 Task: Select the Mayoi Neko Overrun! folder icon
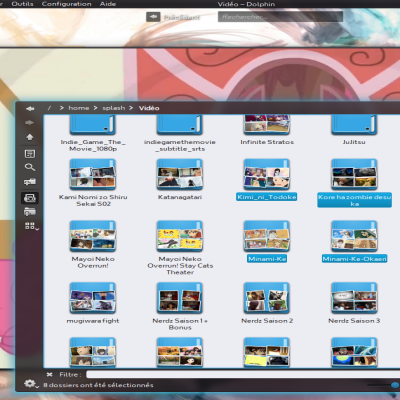pyautogui.click(x=92, y=236)
